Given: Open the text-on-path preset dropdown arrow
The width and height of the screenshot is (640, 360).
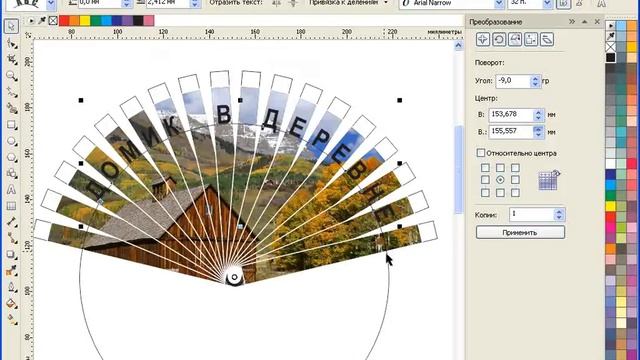Looking at the screenshot, I should point(51,4).
